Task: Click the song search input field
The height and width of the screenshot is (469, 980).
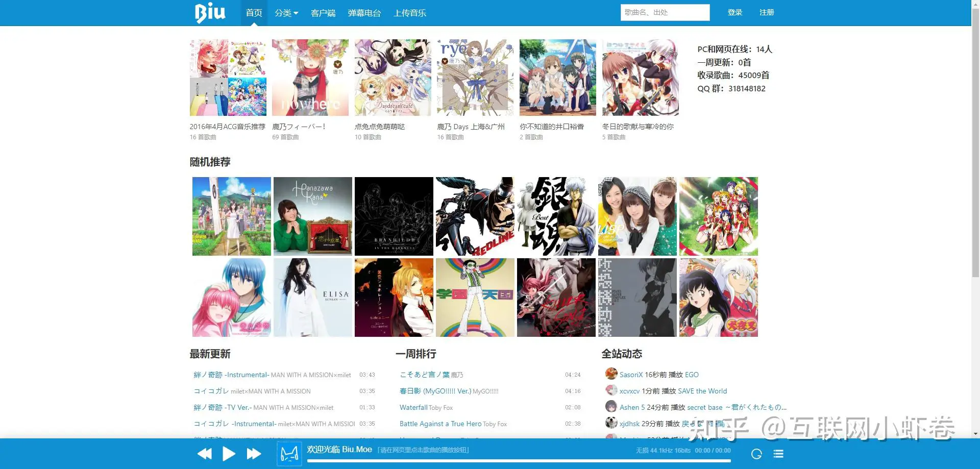Action: click(x=665, y=12)
